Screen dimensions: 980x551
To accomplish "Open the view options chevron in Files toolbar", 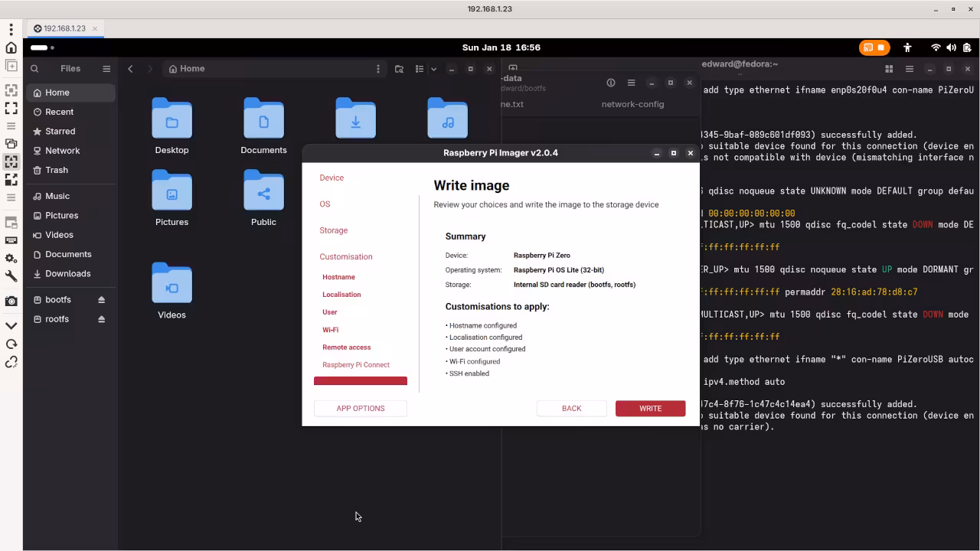I will click(433, 68).
